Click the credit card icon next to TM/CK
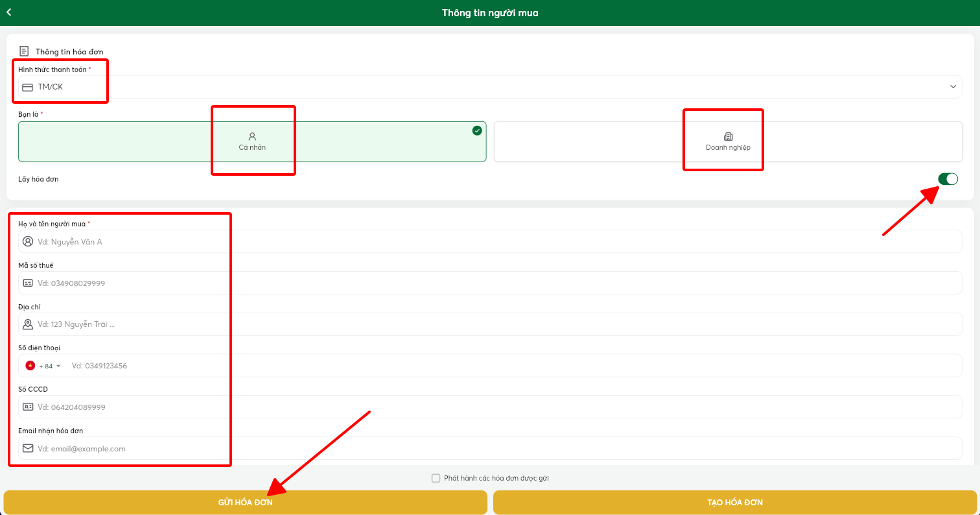980x515 pixels. tap(28, 87)
